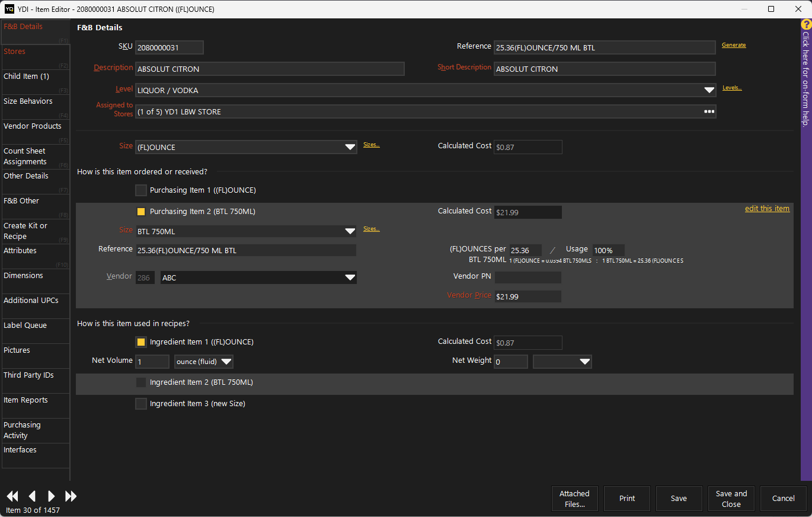
Task: Click the Vendor PN field
Action: 528,277
